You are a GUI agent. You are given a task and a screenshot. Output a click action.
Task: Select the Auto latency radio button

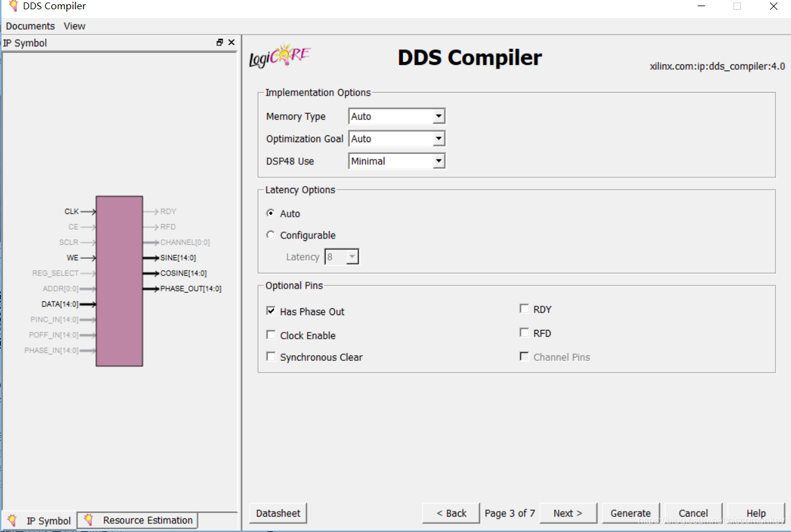point(271,213)
